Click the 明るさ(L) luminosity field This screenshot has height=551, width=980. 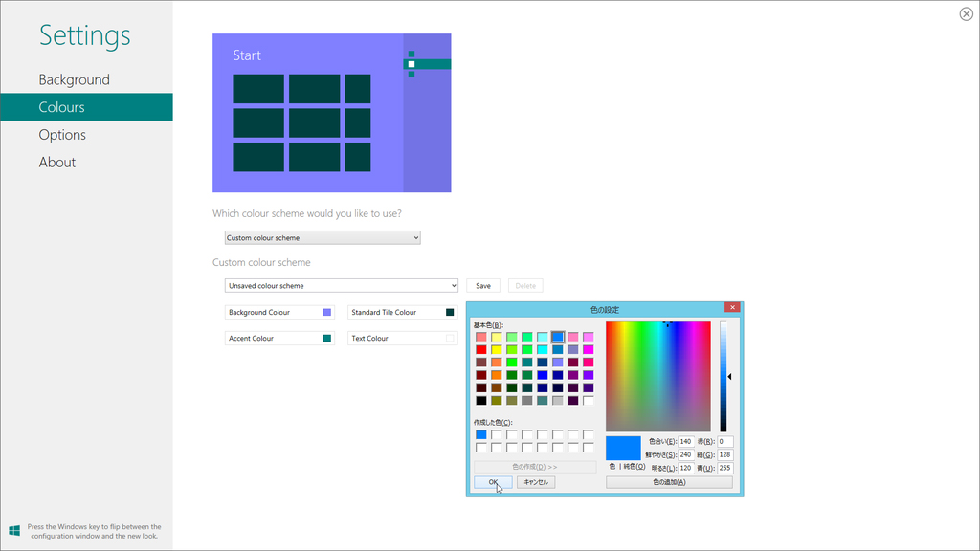[x=685, y=468]
